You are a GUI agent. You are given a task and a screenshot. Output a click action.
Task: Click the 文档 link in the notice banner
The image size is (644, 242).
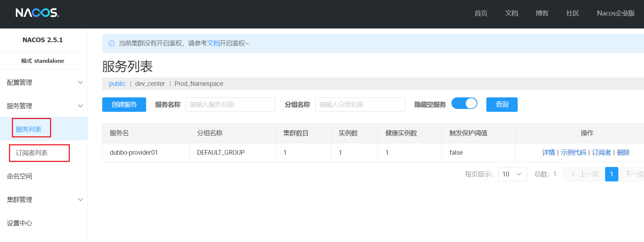[213, 43]
